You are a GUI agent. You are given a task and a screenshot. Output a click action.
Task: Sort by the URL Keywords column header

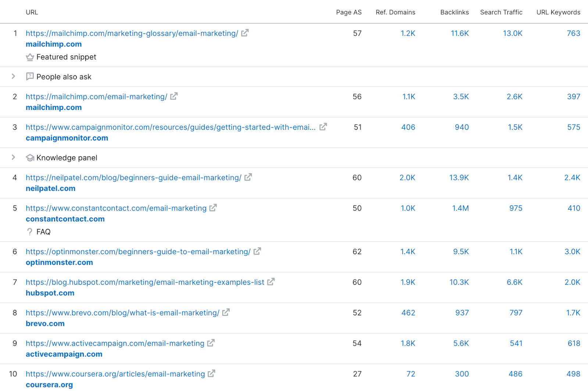click(x=558, y=12)
